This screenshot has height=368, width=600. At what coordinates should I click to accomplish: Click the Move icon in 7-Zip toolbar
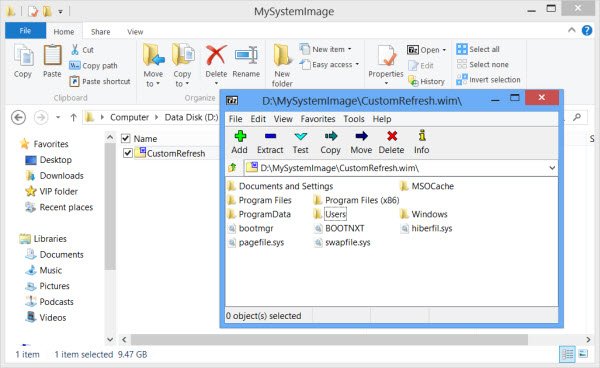coord(361,136)
